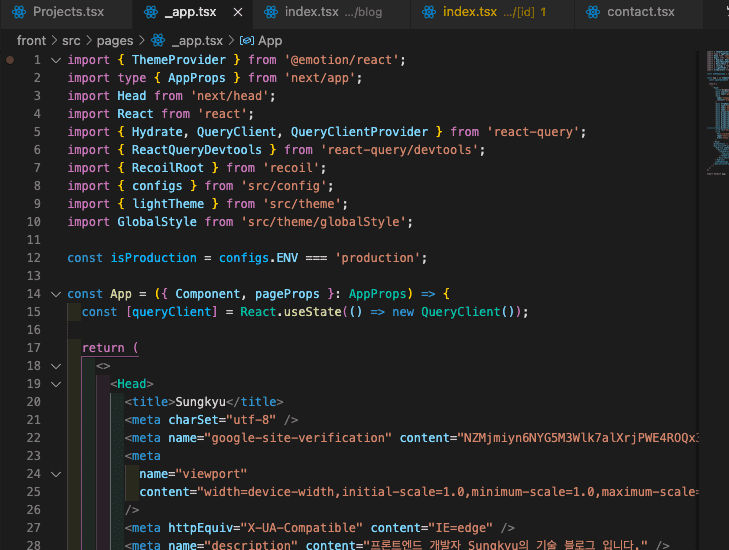Collapse the import block at line 1

[x=56, y=60]
